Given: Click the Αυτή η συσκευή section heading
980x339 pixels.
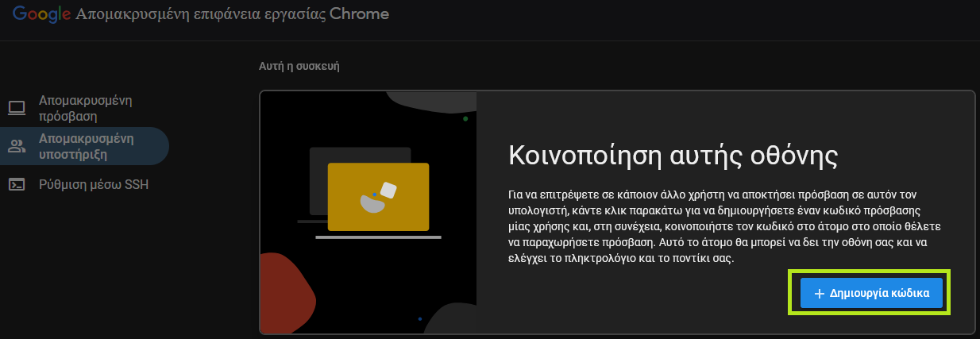Looking at the screenshot, I should tap(299, 66).
